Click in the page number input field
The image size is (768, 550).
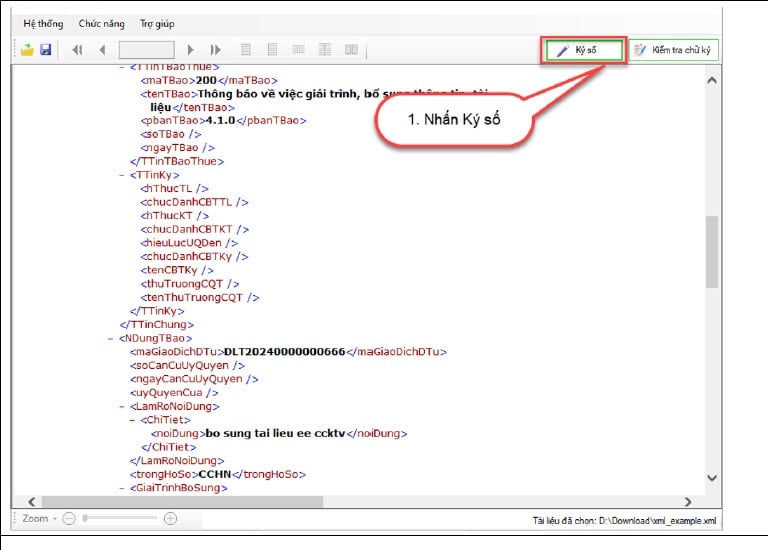tap(146, 49)
